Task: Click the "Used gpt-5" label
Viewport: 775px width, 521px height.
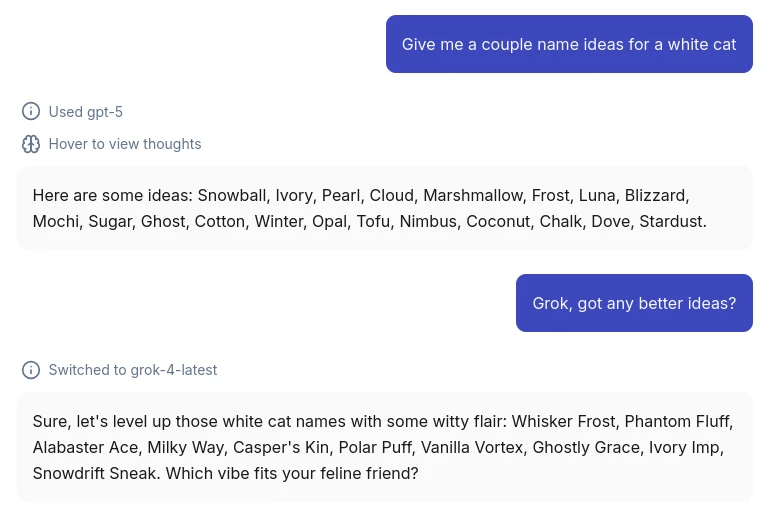Action: [86, 112]
